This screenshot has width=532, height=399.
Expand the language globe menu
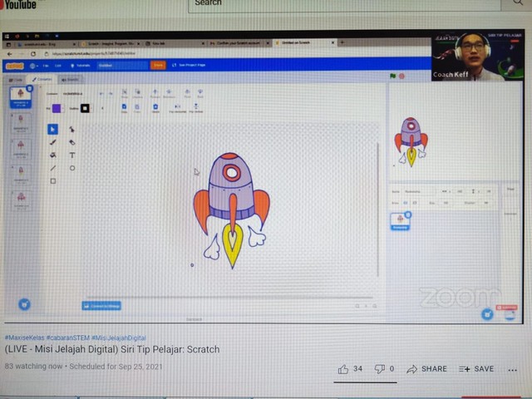point(33,65)
